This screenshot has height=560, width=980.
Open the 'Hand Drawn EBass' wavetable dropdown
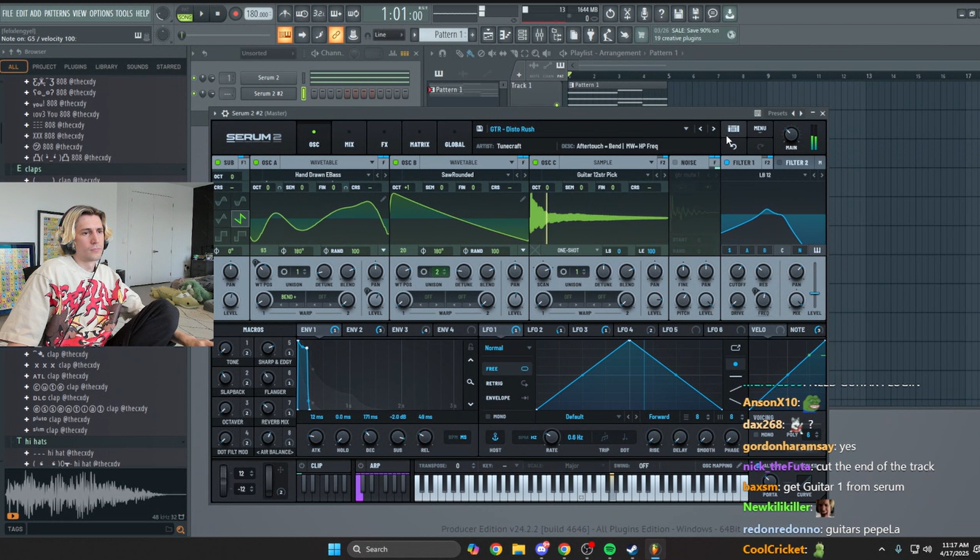click(x=319, y=175)
